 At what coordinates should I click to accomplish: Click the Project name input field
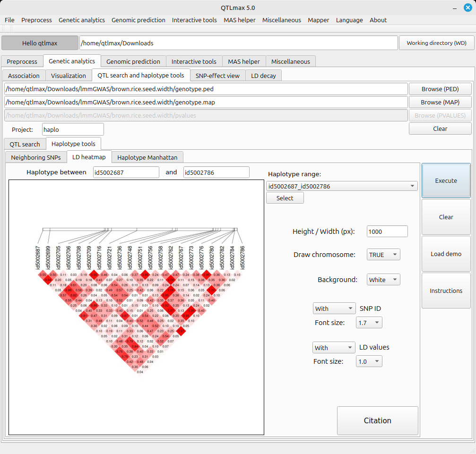coord(73,129)
